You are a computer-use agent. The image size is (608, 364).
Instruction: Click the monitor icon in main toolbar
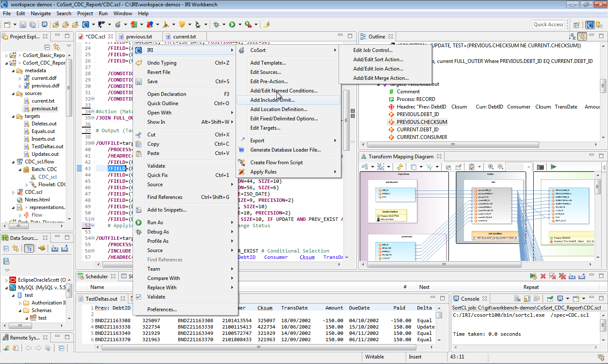[x=44, y=25]
